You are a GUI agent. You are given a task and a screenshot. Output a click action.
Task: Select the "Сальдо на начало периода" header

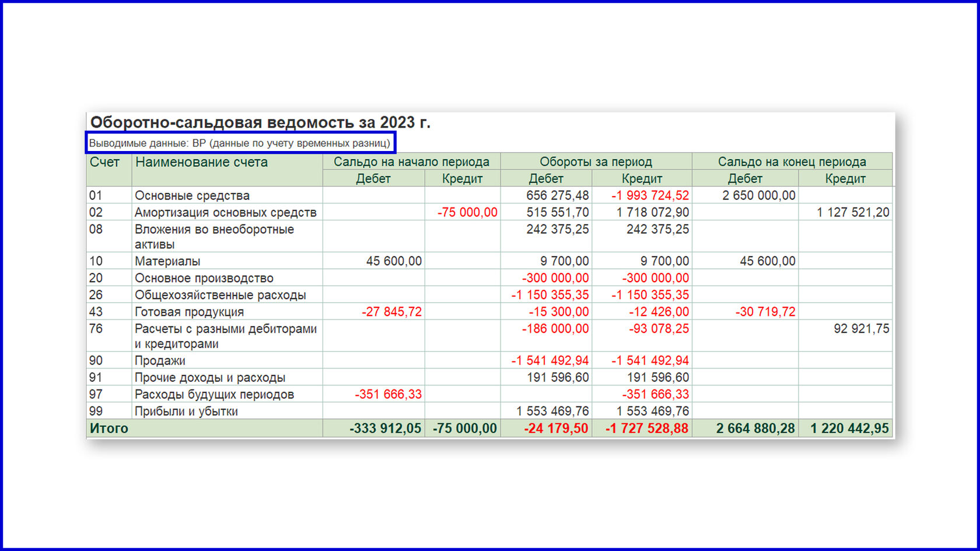click(411, 162)
